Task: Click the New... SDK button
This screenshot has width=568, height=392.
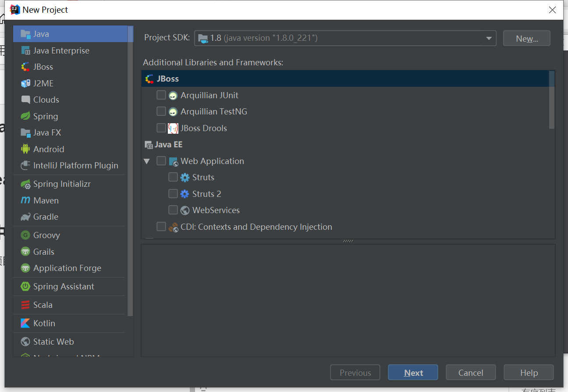Action: (x=527, y=38)
